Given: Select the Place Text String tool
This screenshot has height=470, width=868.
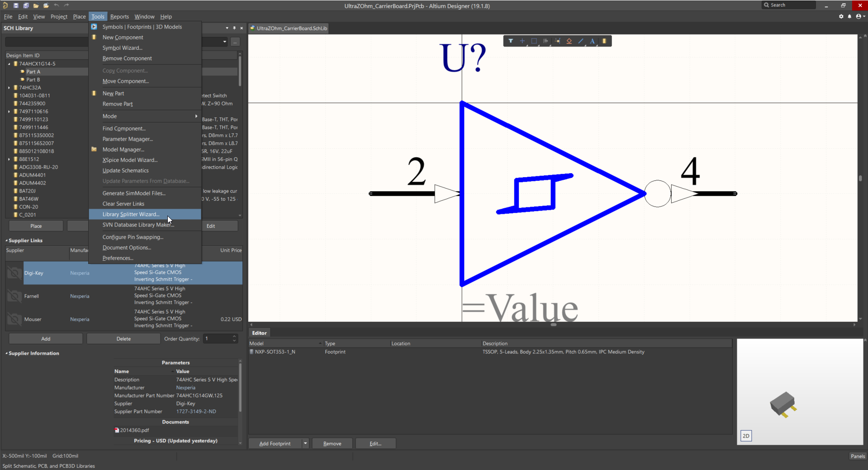Looking at the screenshot, I should (592, 41).
